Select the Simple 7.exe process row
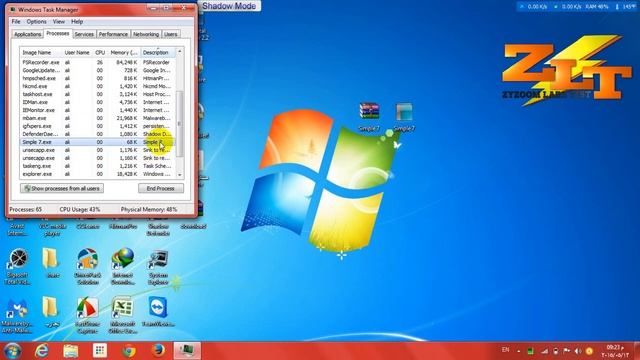The height and width of the screenshot is (360, 640). point(98,142)
